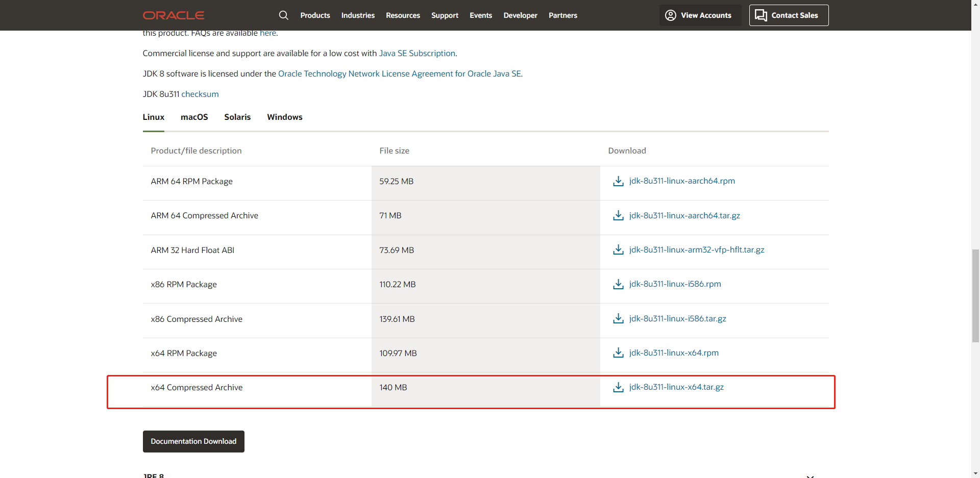Image resolution: width=980 pixels, height=478 pixels.
Task: Download jdk-8u311-linux-arm32-vfp-hflt.tar.gz
Action: 697,249
